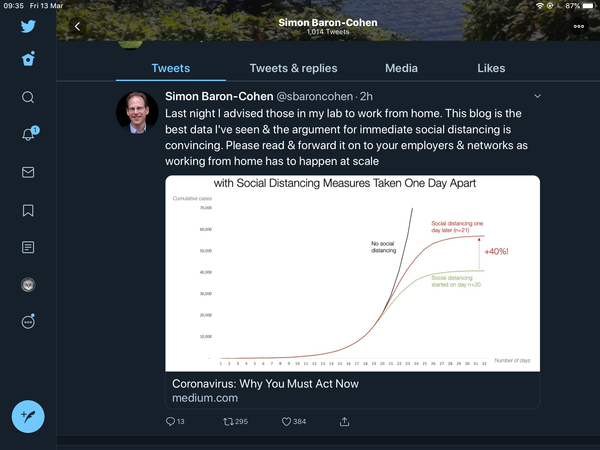The height and width of the screenshot is (450, 600).
Task: Open Lists from the sidebar
Action: coord(28,247)
